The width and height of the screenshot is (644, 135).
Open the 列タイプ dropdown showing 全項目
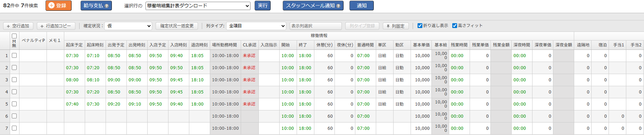256,26
